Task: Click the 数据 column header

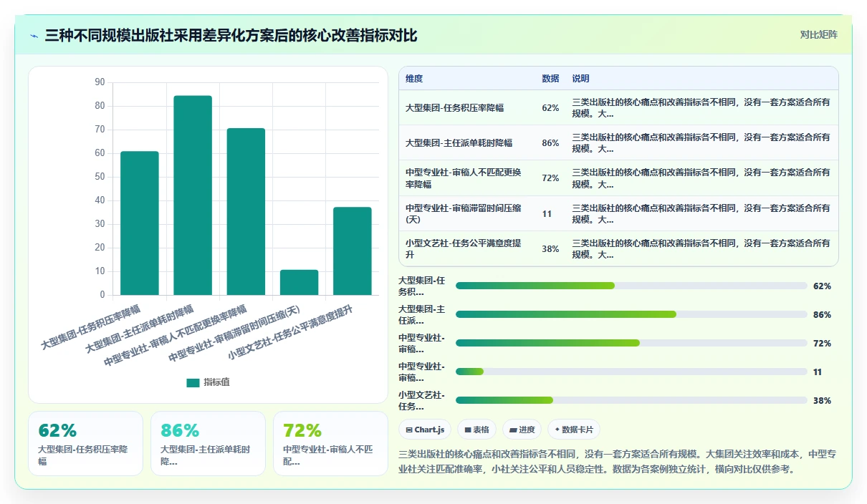Action: coord(550,79)
